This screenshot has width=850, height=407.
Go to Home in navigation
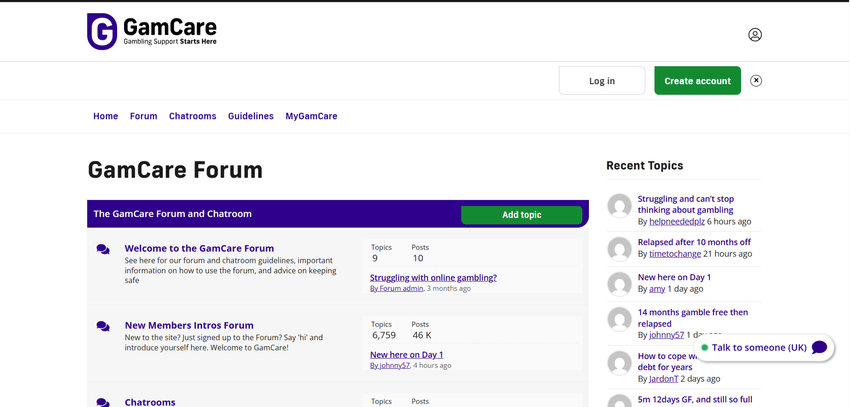pyautogui.click(x=106, y=116)
